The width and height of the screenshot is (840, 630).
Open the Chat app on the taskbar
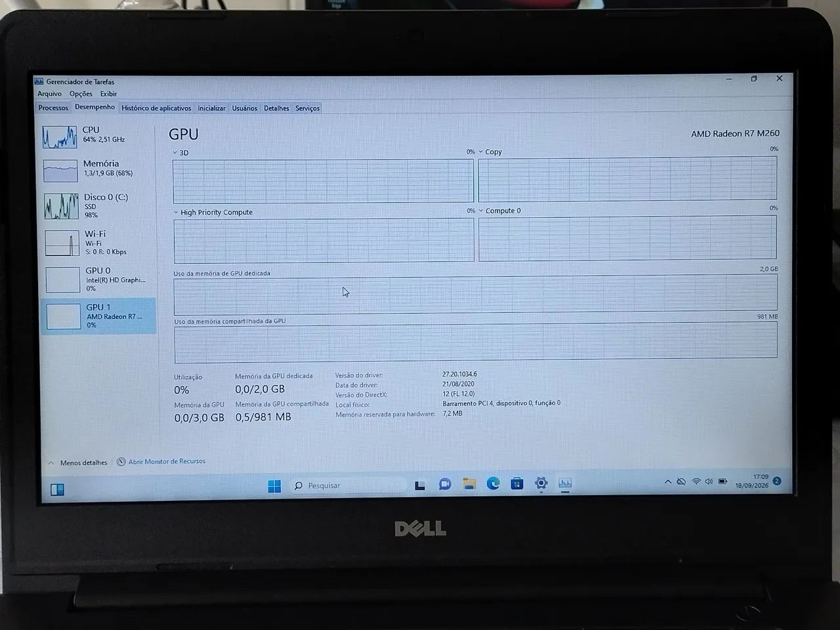[x=444, y=484]
